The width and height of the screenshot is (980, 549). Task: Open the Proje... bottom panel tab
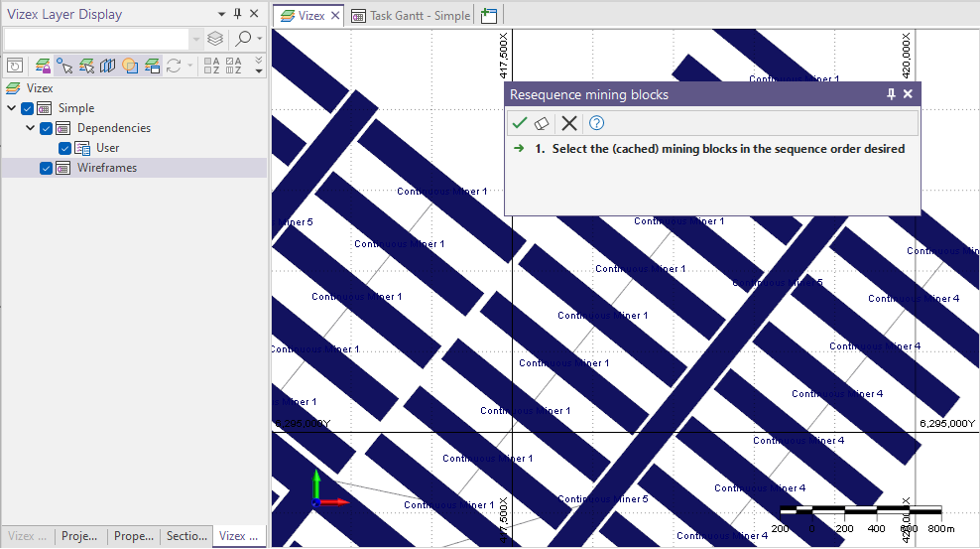pos(79,536)
